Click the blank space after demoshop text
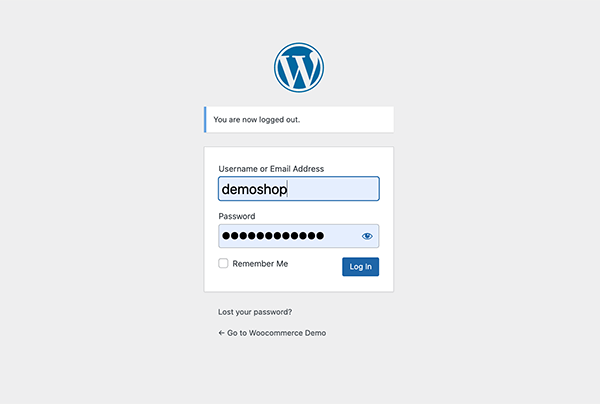 [333, 189]
